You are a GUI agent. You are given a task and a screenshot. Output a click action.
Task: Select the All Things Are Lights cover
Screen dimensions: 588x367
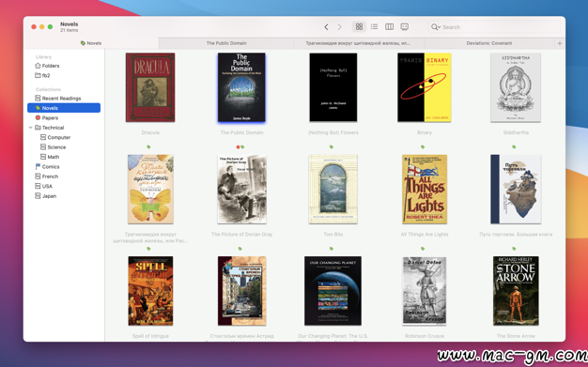(x=425, y=190)
